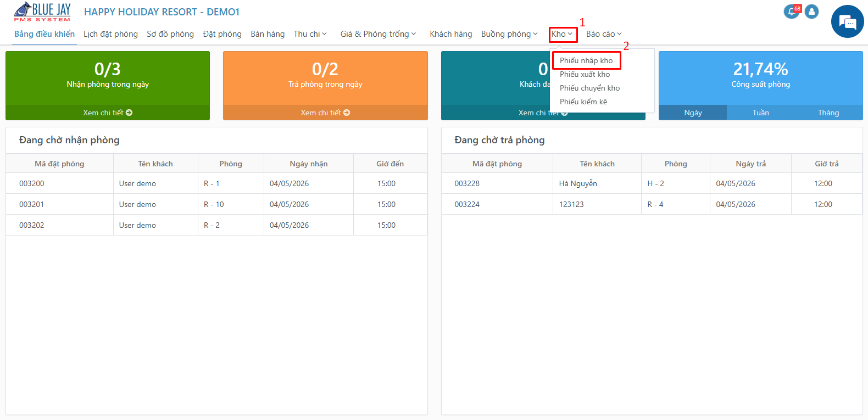The height and width of the screenshot is (420, 868).
Task: Expand the Buồng phòng dropdown menu
Action: [509, 34]
